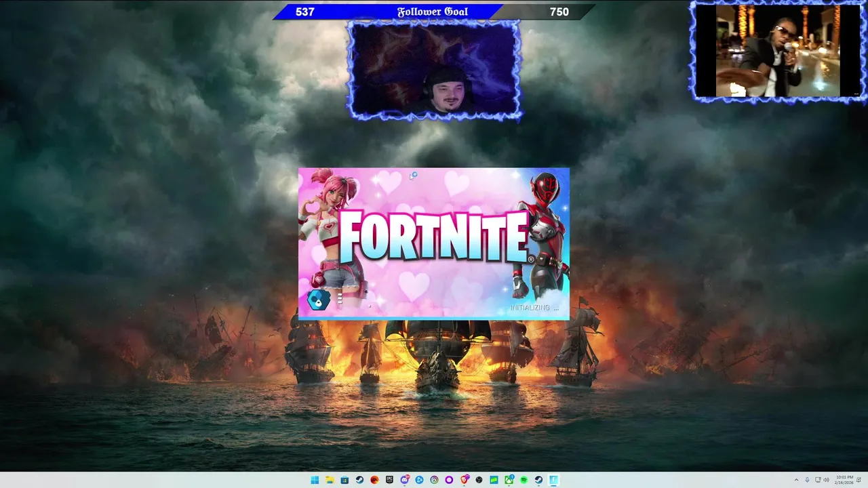Viewport: 868px width, 488px height.
Task: Open Spotify from the taskbar
Action: (524, 480)
